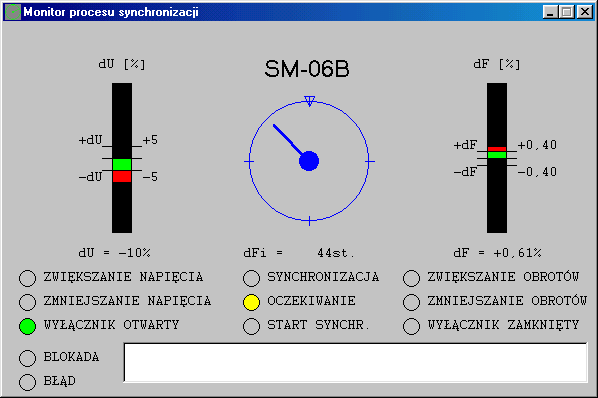Screen dimensions: 598x398
Task: Click the green segment of dU bar
Action: click(x=122, y=164)
